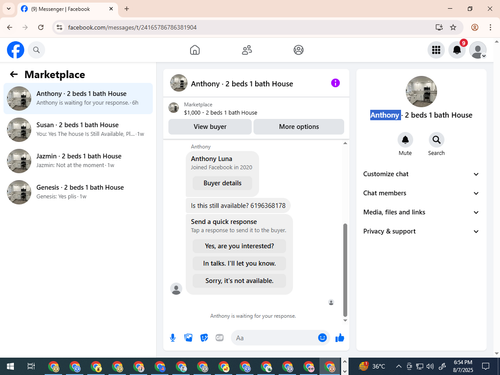
Task: Open Buyer details for Anthony Luna
Action: (x=222, y=183)
